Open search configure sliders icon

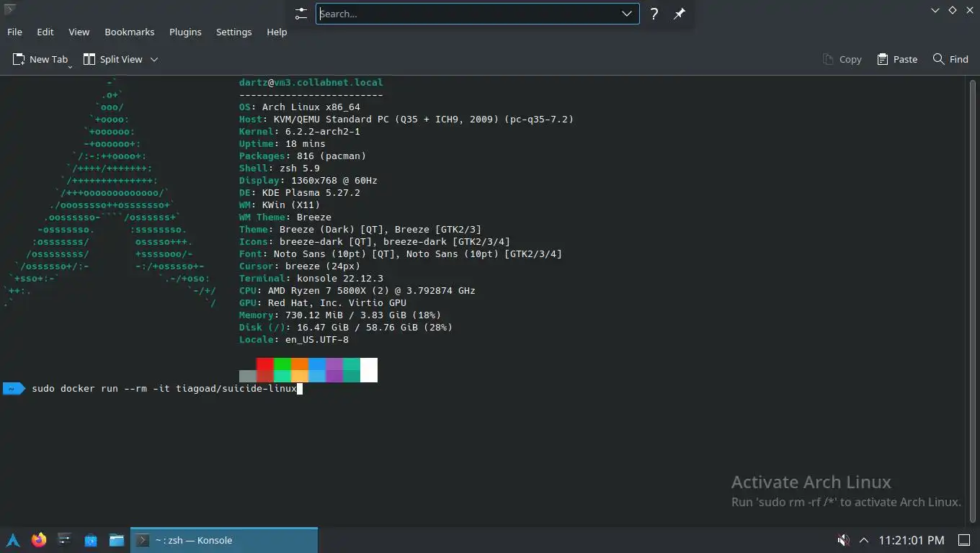[301, 14]
